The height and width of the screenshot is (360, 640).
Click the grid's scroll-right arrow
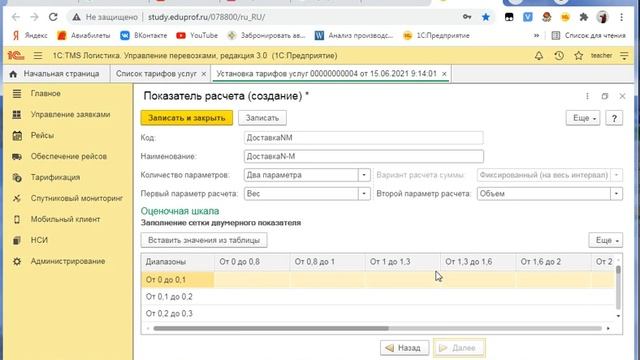608,329
